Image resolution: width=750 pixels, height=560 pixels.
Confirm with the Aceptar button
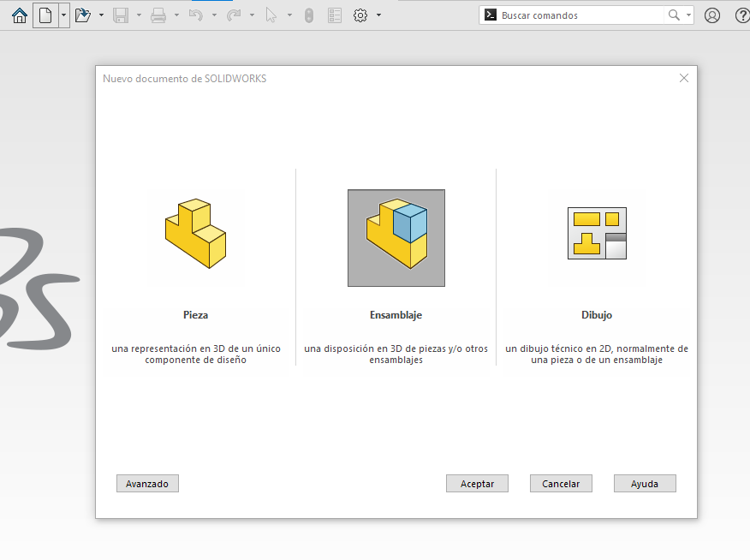point(477,484)
